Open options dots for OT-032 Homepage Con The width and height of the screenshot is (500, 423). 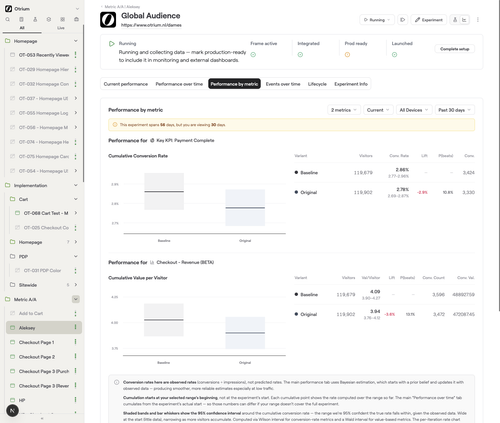75,84
